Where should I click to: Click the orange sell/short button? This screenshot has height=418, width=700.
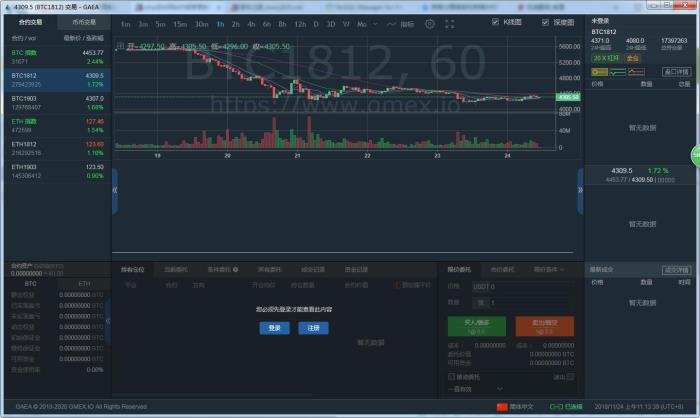coord(545,326)
